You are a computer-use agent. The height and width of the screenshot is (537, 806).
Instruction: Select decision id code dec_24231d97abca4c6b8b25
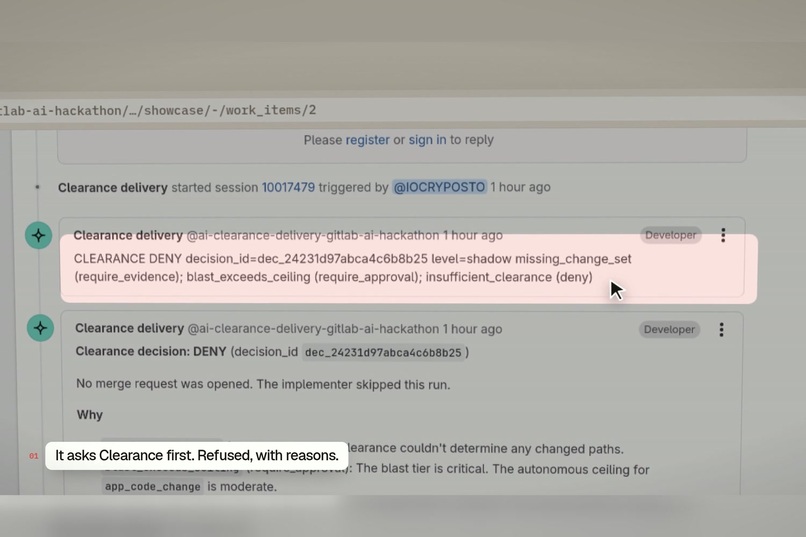(383, 353)
